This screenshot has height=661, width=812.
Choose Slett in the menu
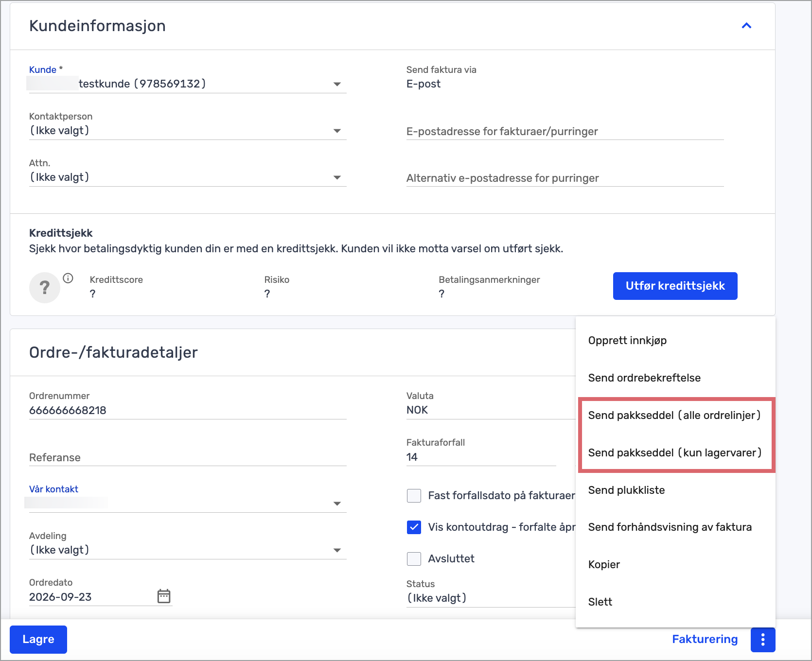pos(675,602)
